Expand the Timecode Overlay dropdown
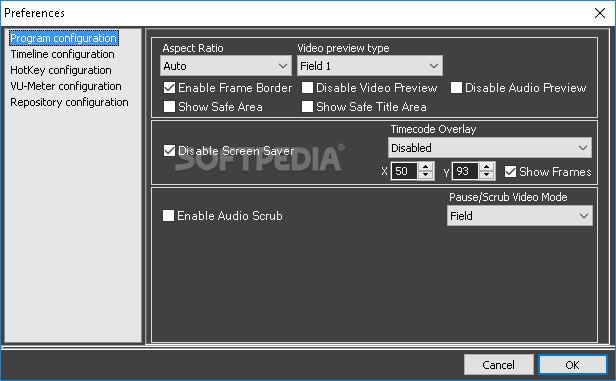Image resolution: width=616 pixels, height=381 pixels. tap(490, 148)
